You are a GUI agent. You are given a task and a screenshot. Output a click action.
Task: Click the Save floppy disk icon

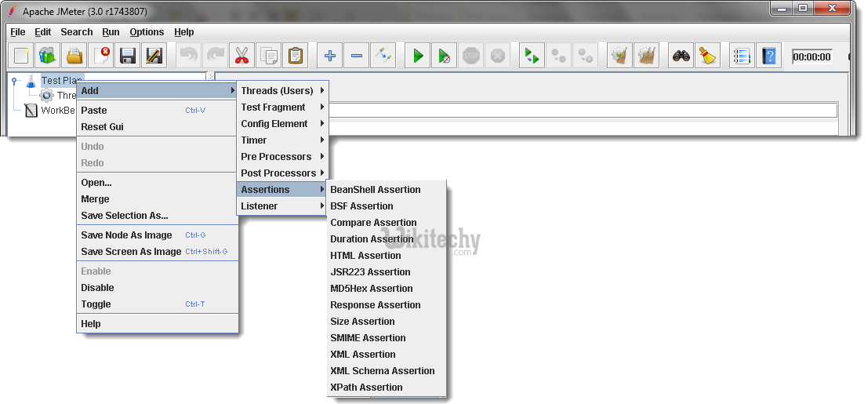(x=128, y=56)
